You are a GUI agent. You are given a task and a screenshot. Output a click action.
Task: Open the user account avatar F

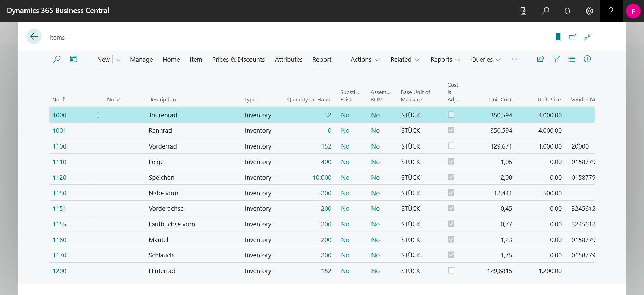pos(633,11)
